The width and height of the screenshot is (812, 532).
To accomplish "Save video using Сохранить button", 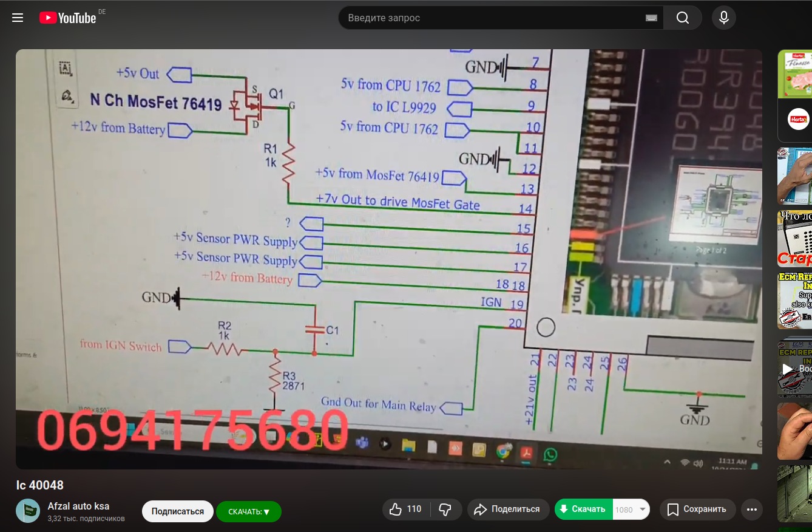I will pos(697,510).
